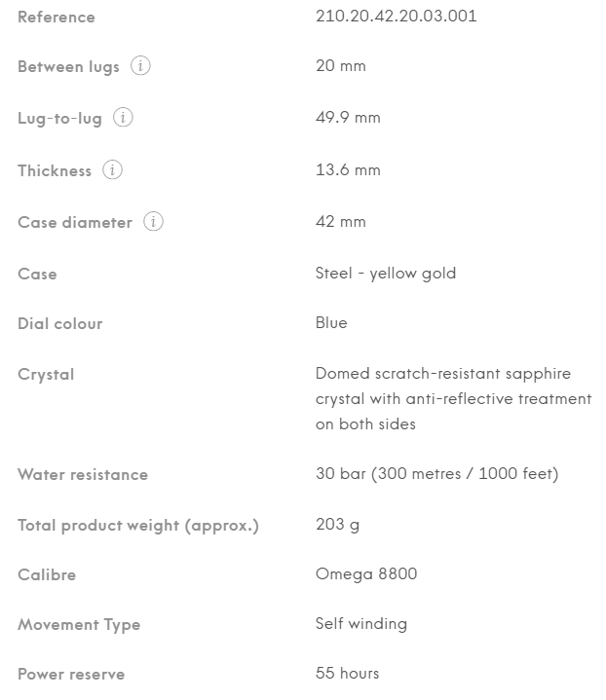Click the Crystal description text
This screenshot has height=700, width=606.
pyautogui.click(x=454, y=398)
